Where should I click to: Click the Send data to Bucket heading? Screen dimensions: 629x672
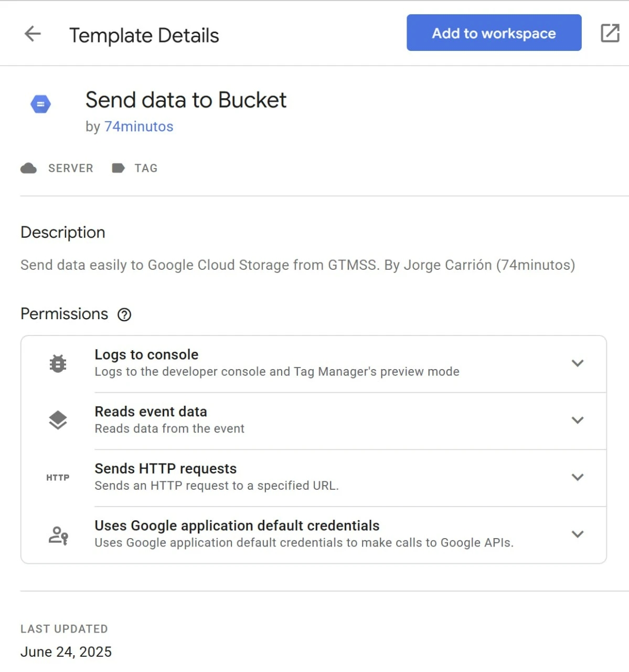click(x=186, y=100)
